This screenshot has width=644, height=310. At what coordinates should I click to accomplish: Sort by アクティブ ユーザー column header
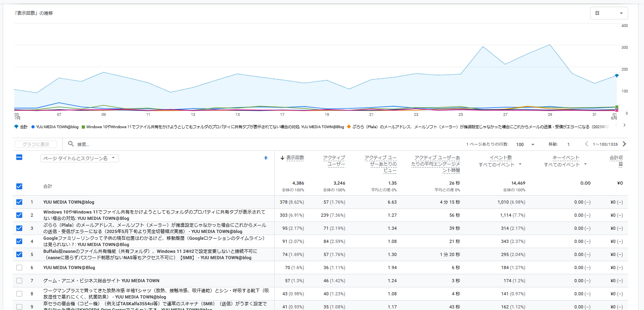(334, 161)
